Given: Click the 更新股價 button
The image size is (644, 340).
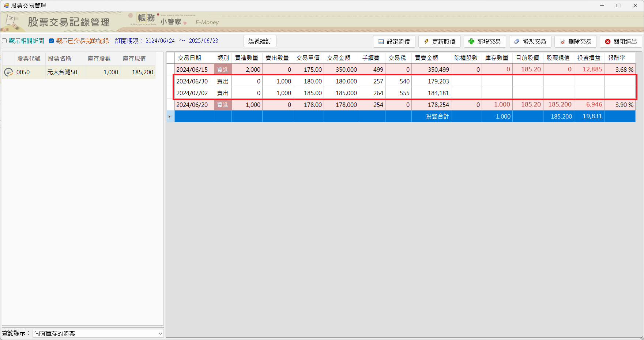Looking at the screenshot, I should pos(439,41).
